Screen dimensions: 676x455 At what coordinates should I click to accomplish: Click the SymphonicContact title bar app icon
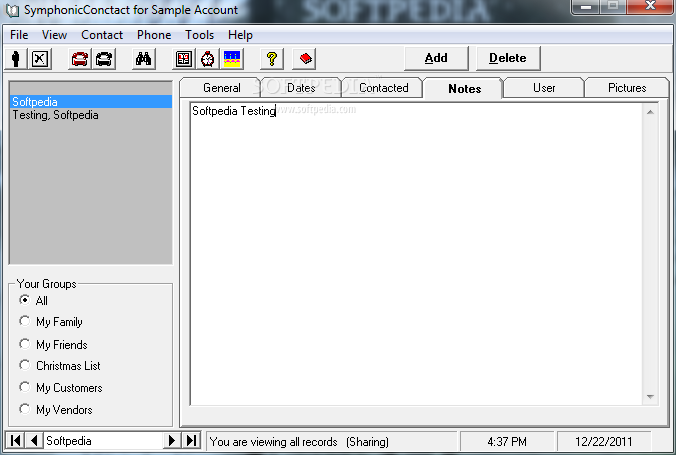coord(12,10)
